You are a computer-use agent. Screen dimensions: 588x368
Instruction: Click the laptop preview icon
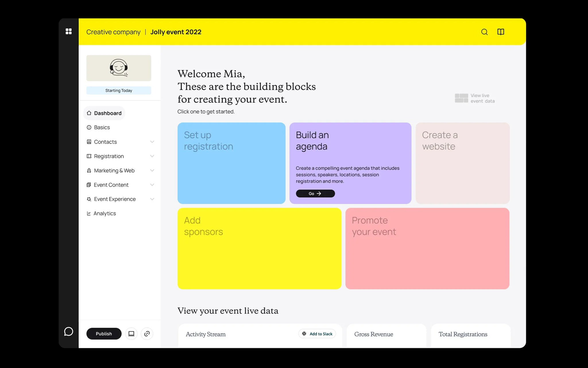[x=131, y=333]
